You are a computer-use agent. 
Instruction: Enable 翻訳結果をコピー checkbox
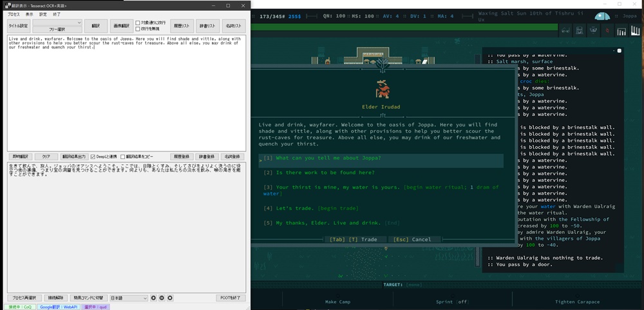coord(123,157)
